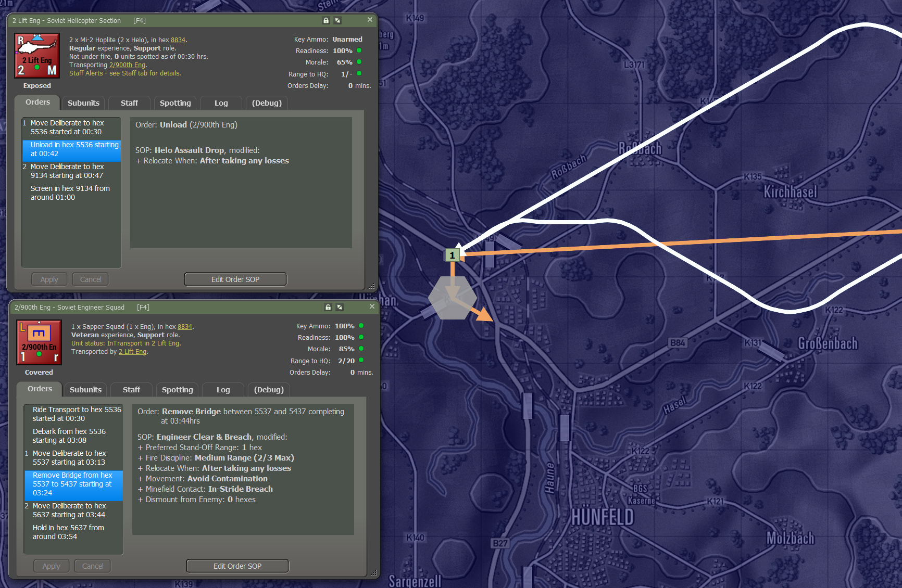Open Staff tab in helicopter panel
Screen dimensions: 902x588
[x=129, y=103]
